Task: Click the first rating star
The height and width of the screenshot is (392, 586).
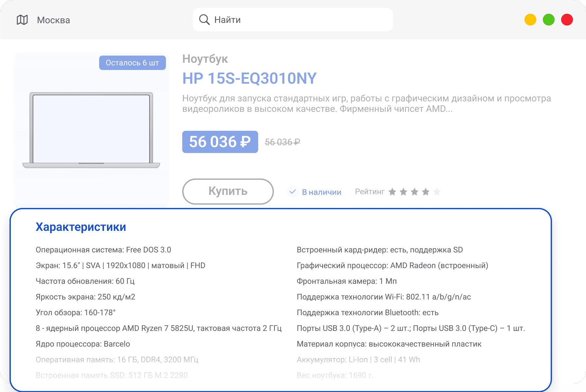Action: click(x=392, y=192)
